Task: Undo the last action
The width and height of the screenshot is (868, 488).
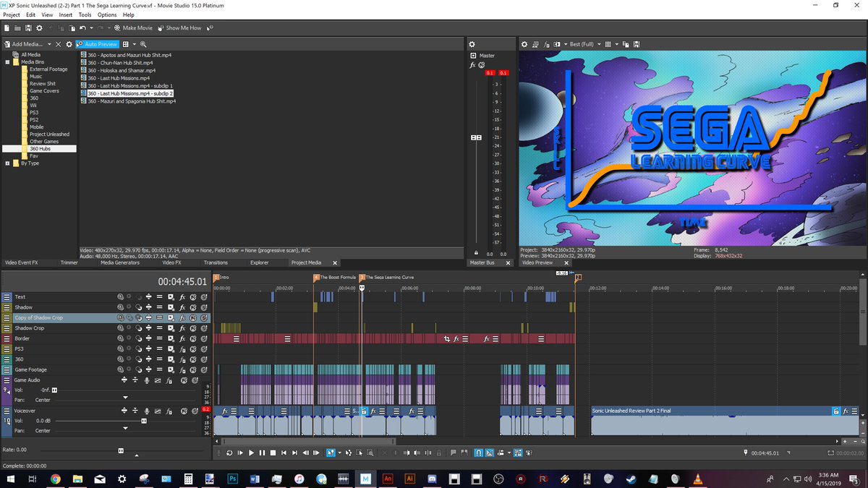Action: (82, 28)
